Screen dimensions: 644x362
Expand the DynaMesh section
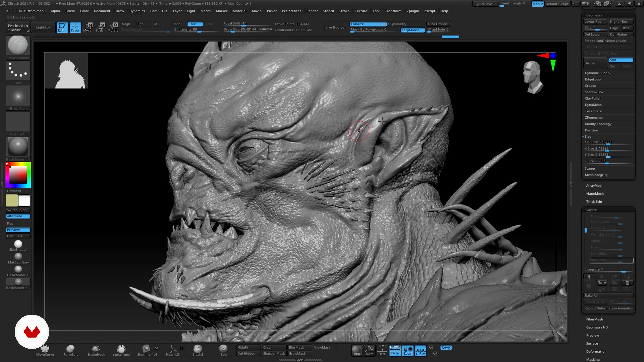pyautogui.click(x=593, y=105)
